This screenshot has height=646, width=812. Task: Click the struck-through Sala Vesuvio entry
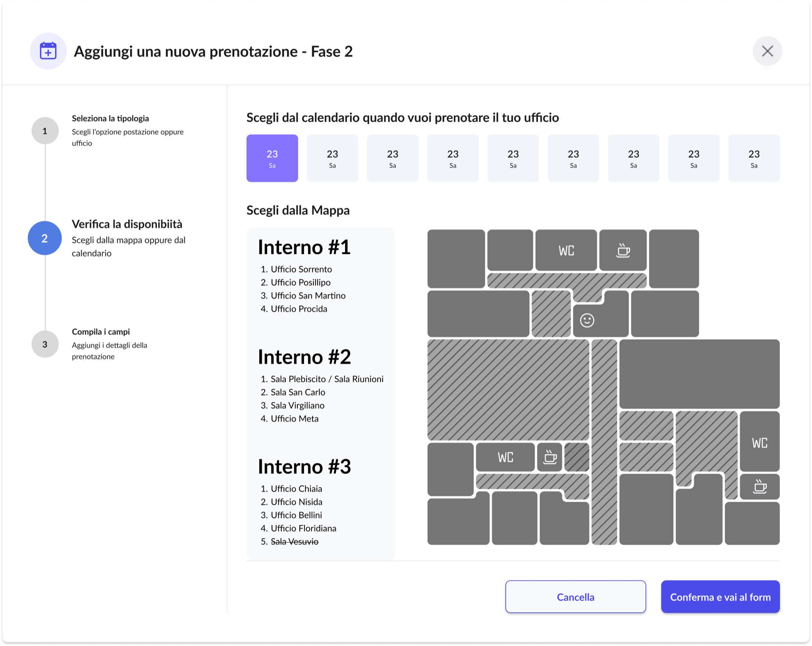[x=294, y=542]
